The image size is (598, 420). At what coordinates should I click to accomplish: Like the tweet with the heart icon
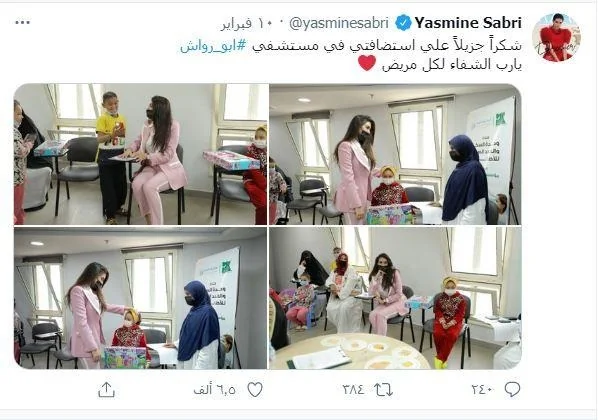255,389
